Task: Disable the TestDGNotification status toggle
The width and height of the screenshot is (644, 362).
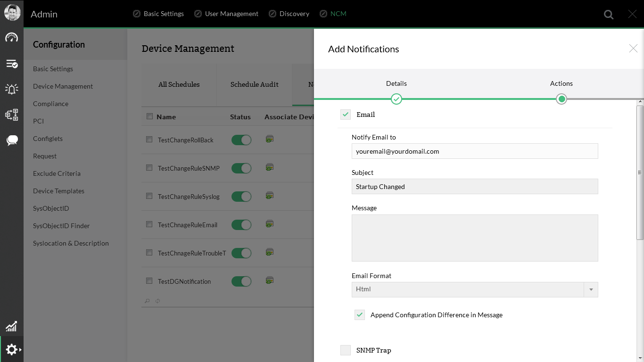Action: [x=241, y=281]
